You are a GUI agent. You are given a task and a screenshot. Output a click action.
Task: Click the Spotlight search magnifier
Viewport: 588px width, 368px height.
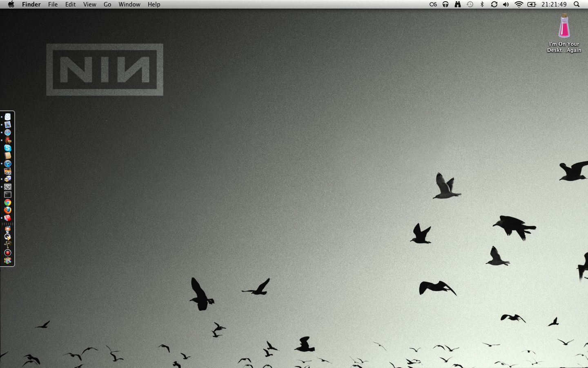coord(577,4)
